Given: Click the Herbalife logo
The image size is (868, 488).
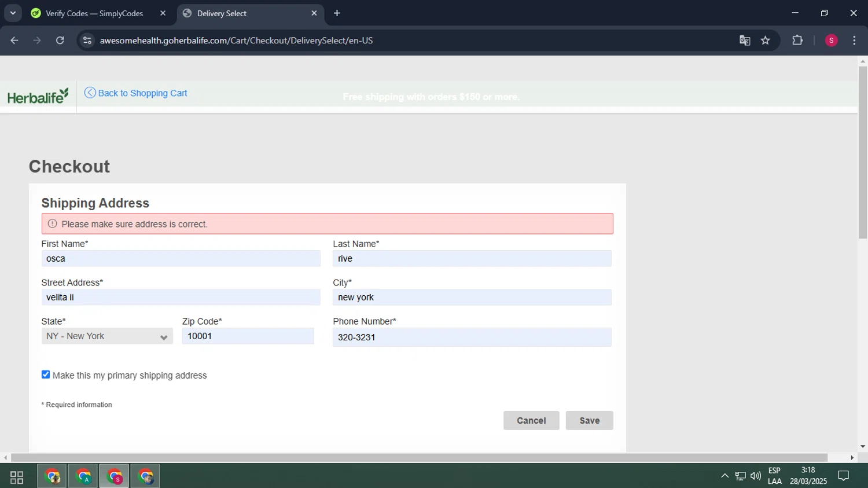Looking at the screenshot, I should (x=38, y=96).
